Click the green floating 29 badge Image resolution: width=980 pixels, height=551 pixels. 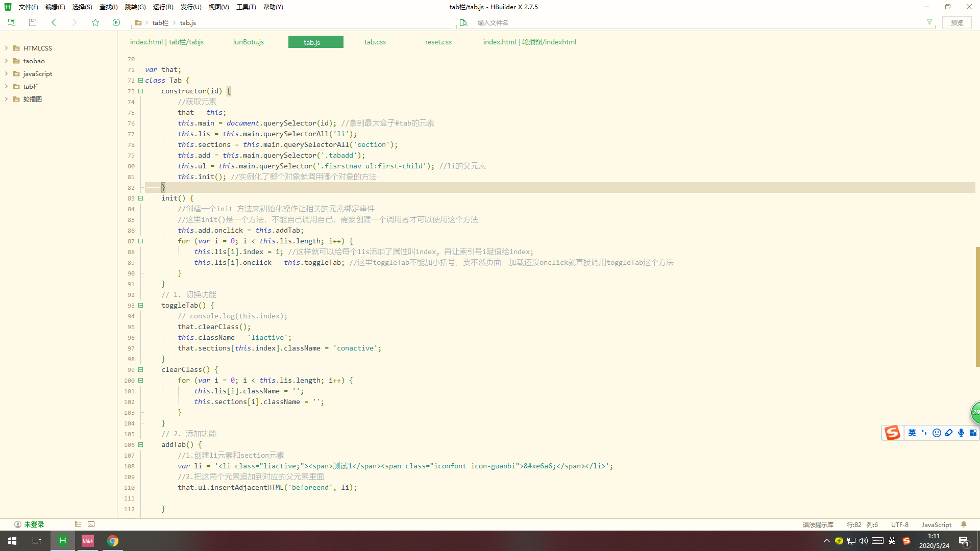(x=975, y=412)
